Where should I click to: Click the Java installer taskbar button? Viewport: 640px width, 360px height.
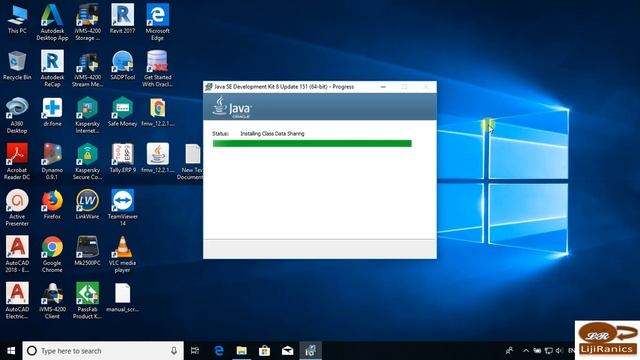tap(311, 351)
